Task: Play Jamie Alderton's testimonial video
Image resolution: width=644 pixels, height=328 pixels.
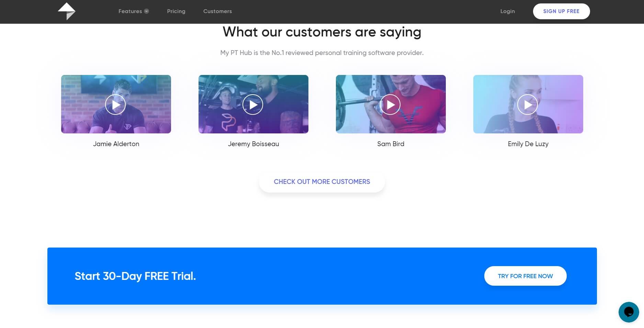Action: point(115,105)
